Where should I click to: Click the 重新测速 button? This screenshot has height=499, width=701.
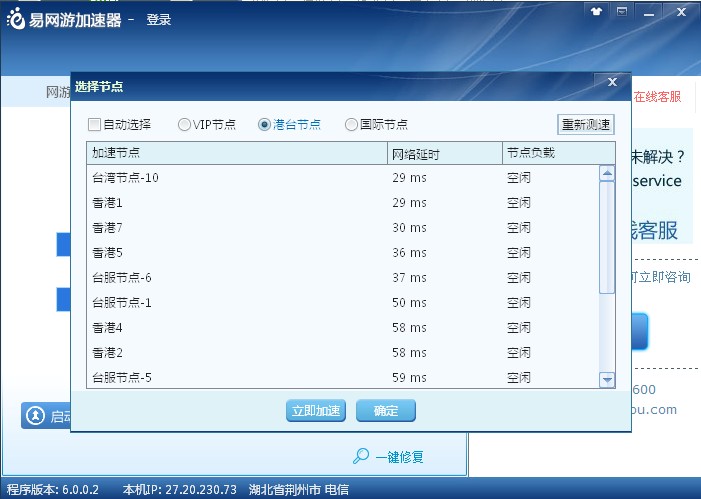pyautogui.click(x=586, y=124)
